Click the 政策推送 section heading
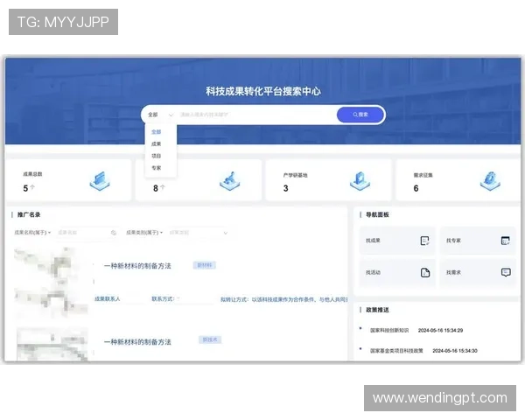The image size is (525, 420). (x=377, y=310)
